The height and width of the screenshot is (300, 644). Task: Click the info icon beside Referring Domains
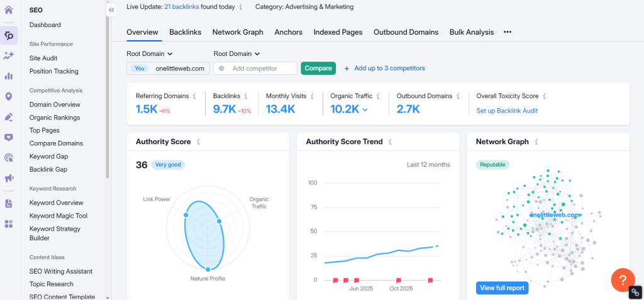[194, 96]
